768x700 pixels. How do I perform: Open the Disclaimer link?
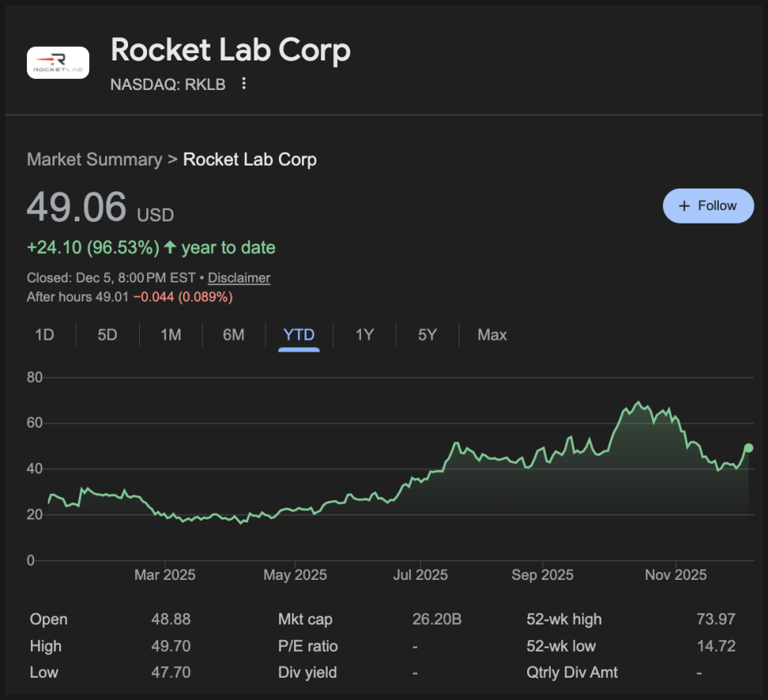point(239,278)
